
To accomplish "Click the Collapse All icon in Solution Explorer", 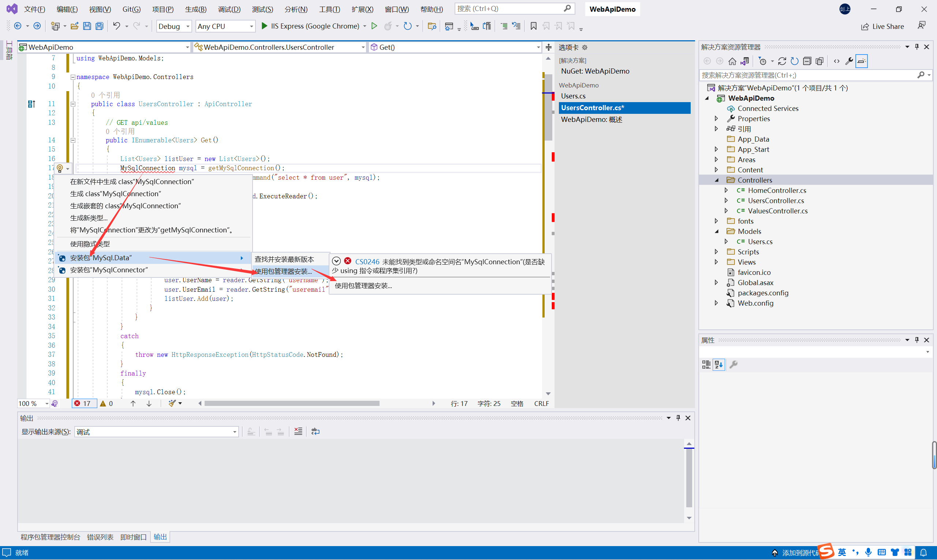I will pyautogui.click(x=807, y=61).
